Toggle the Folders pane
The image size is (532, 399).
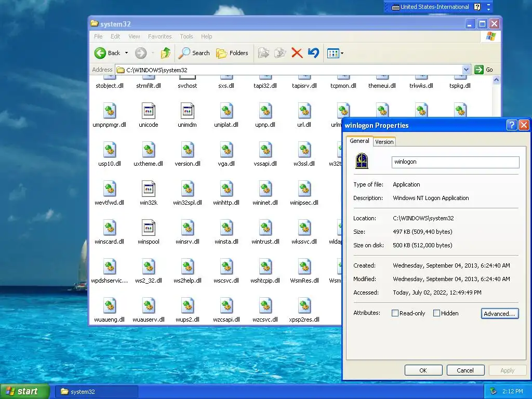coord(232,53)
